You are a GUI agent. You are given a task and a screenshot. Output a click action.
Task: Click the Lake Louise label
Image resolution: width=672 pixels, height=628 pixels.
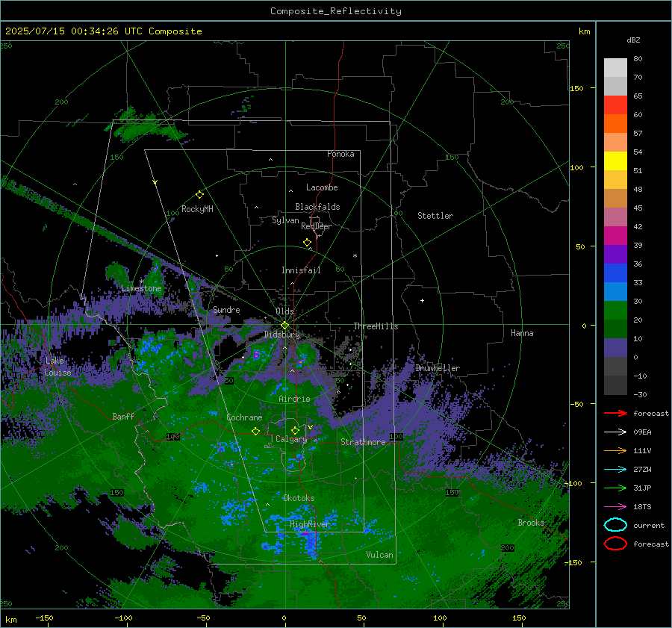[57, 367]
